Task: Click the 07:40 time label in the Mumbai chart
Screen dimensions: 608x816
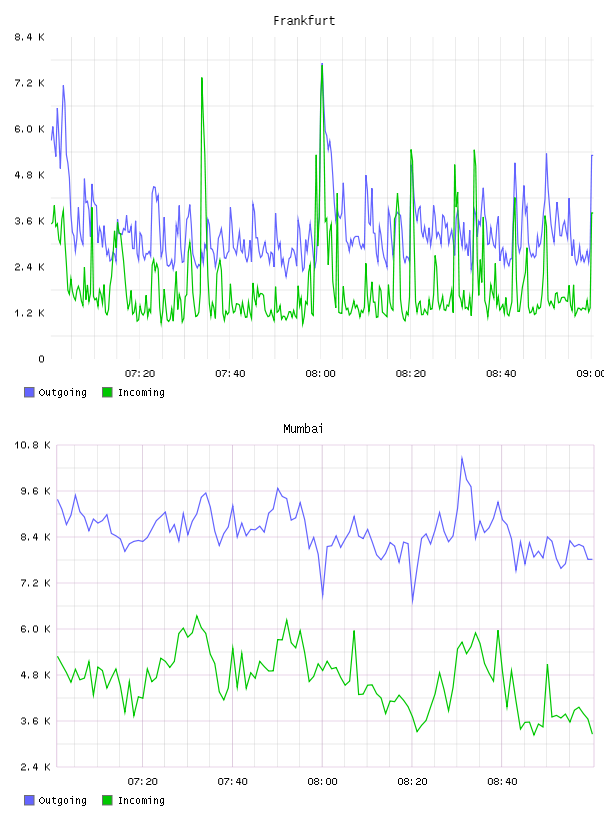Action: pos(233,782)
